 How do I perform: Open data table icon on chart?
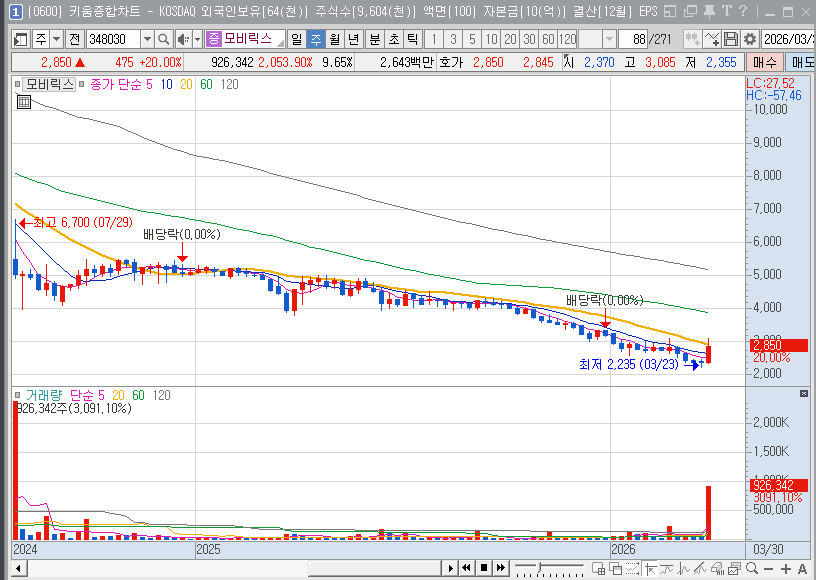(24, 102)
